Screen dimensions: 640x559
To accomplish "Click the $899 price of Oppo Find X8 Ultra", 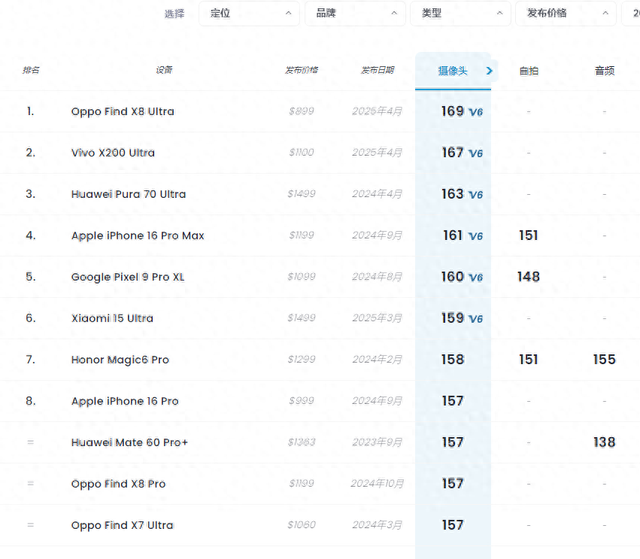I will pyautogui.click(x=302, y=111).
